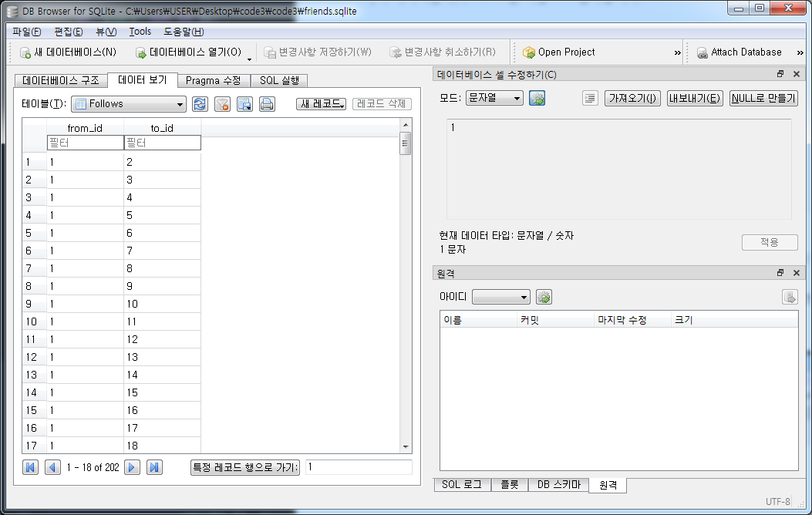Viewport: 812px width, 515px height.
Task: Click 변경사항 취소하기 (Revert Changes)
Action: click(443, 52)
